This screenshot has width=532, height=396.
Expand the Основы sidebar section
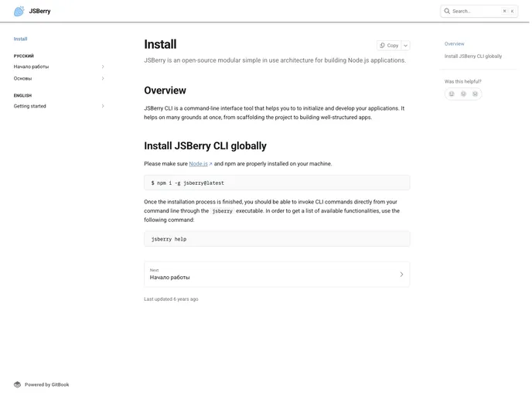tap(103, 78)
